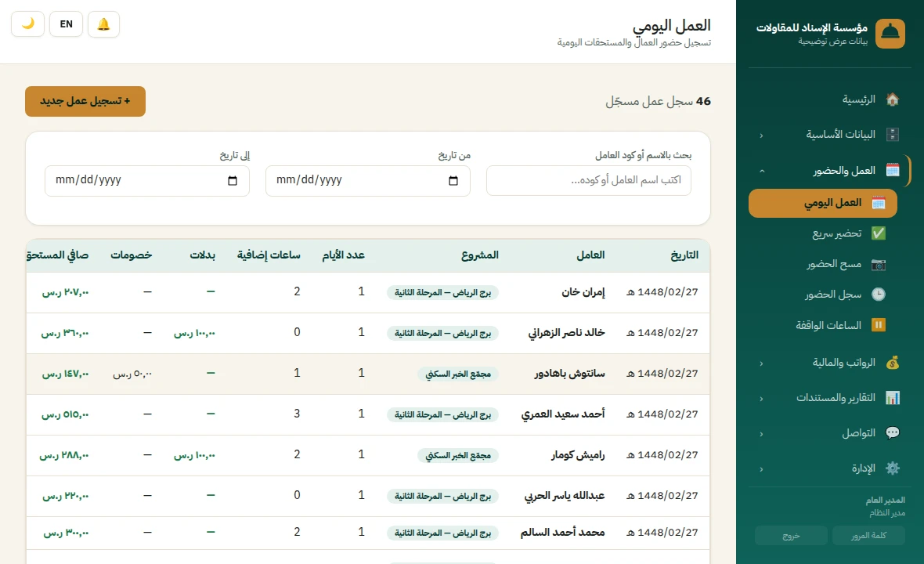Open الساعات الواقفة page
Screen dimensions: 924x564
[823, 325]
